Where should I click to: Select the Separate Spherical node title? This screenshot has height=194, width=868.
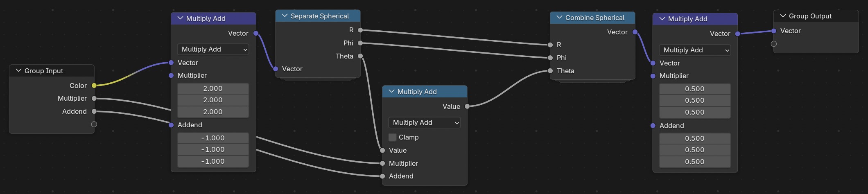coord(320,16)
